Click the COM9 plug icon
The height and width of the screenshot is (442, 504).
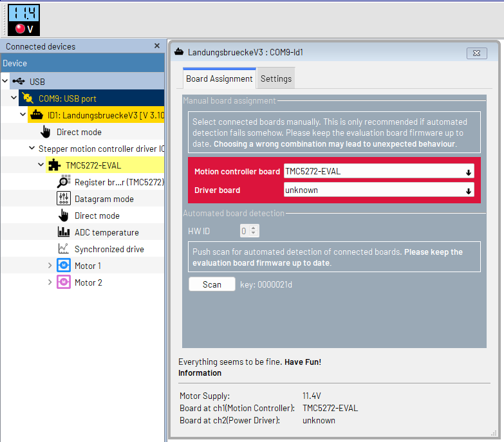point(28,98)
